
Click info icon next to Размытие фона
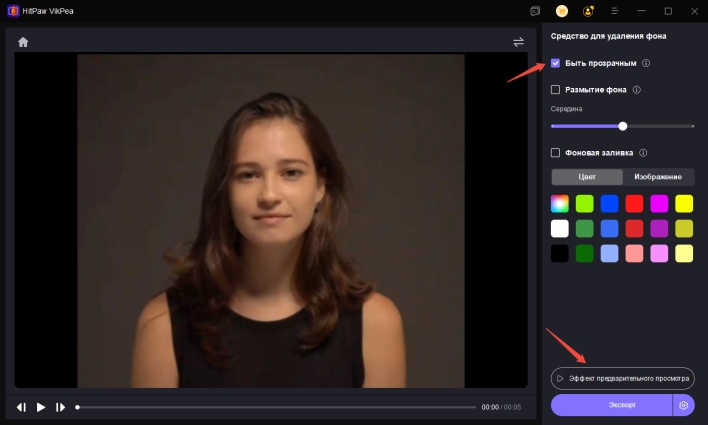(x=637, y=90)
